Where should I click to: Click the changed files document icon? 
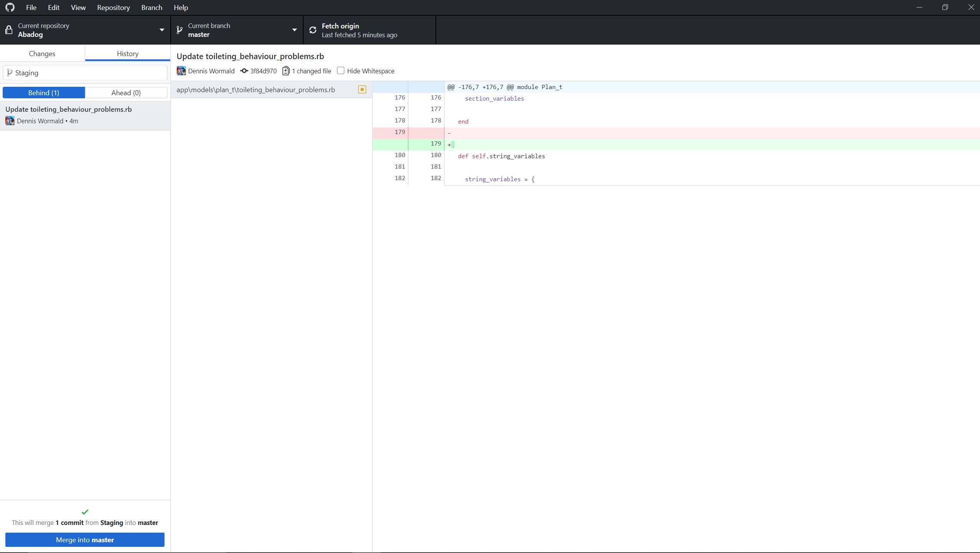coord(286,71)
